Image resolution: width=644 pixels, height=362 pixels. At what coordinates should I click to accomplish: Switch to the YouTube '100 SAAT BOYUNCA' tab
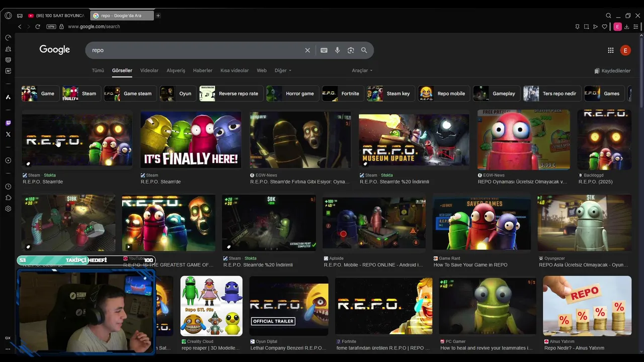pos(56,16)
